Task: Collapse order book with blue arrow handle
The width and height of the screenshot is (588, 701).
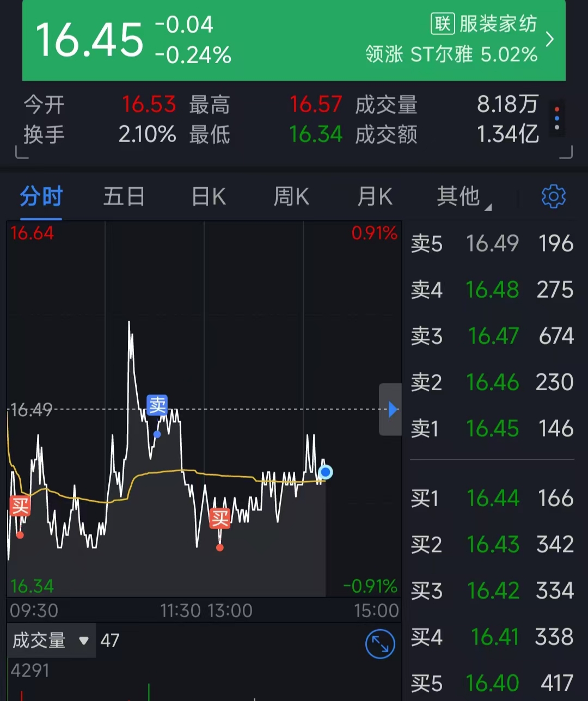Action: 391,409
